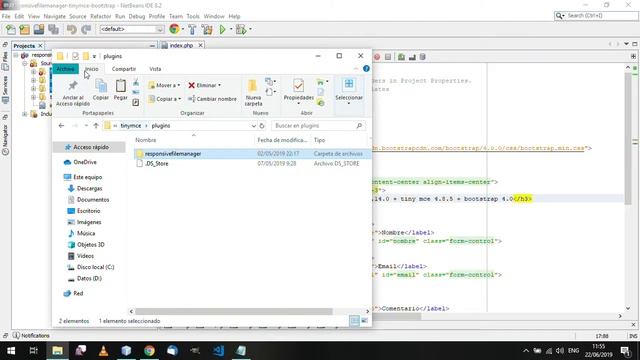Click the green Run Project arrow
640x360 pixels.
click(x=222, y=29)
